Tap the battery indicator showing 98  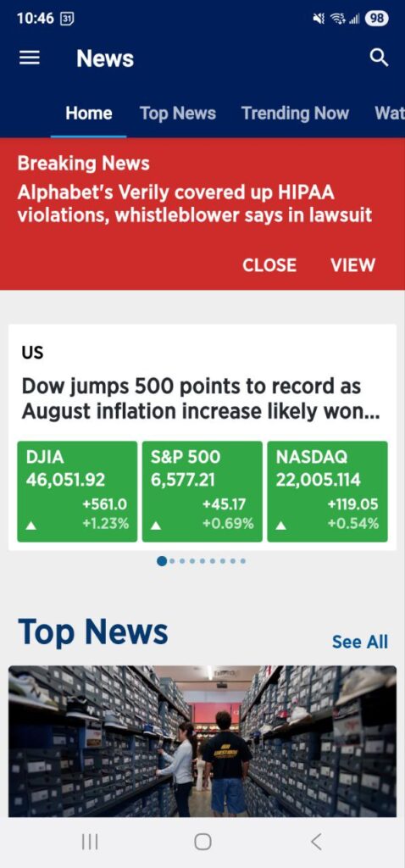click(x=377, y=19)
